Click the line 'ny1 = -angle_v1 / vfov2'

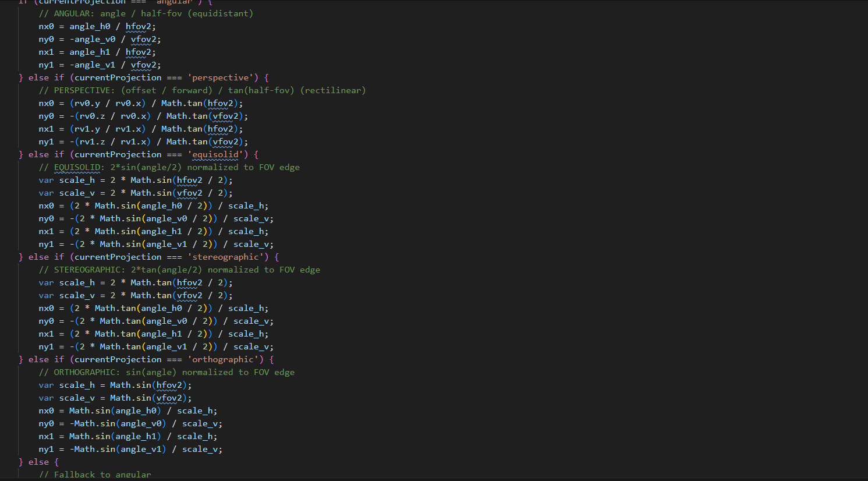click(x=100, y=65)
